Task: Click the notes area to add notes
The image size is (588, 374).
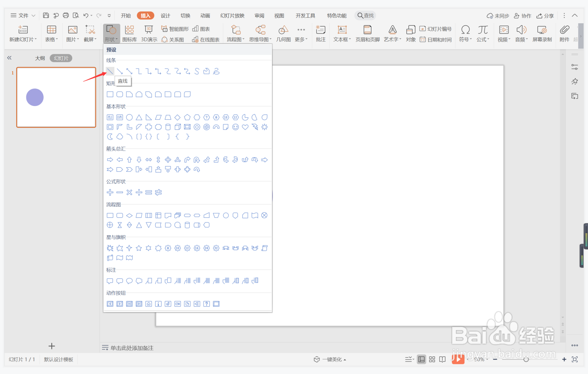Action: pos(132,348)
